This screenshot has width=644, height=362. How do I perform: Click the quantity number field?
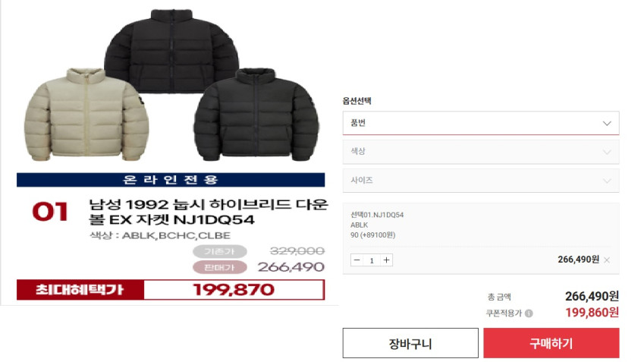(372, 260)
